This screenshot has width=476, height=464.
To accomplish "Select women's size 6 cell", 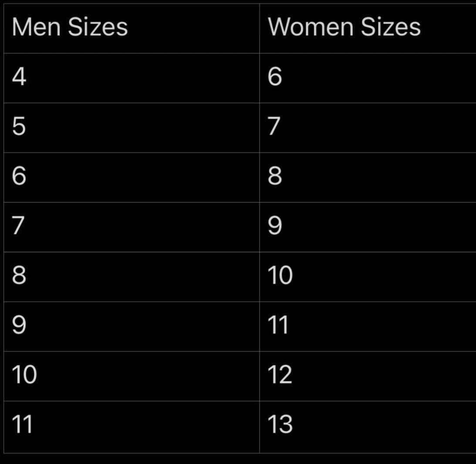I will click(x=275, y=77).
